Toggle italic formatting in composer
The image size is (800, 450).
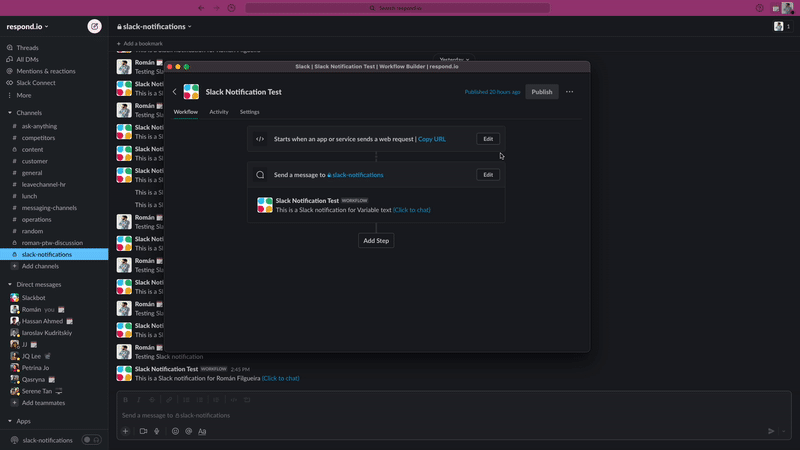pos(138,399)
